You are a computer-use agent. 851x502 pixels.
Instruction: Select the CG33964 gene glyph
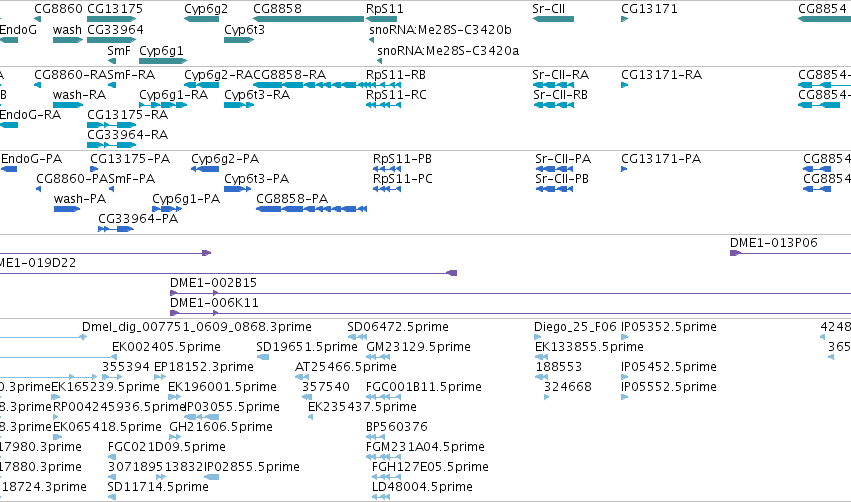point(112,40)
